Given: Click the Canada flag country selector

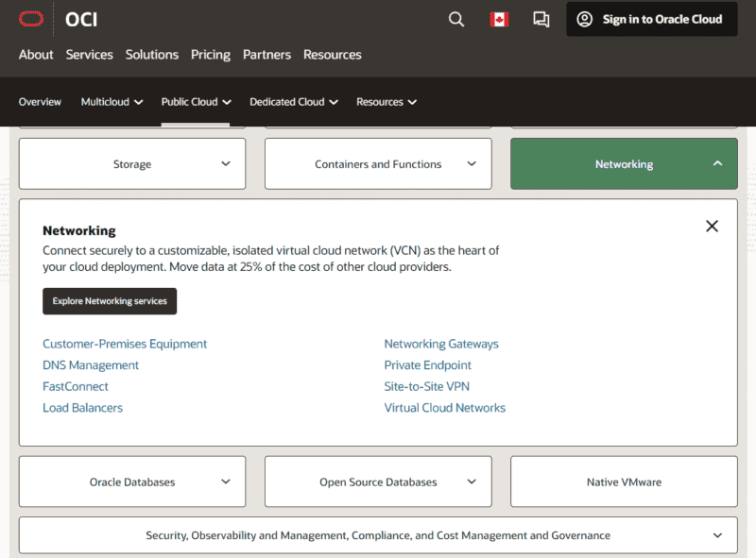Looking at the screenshot, I should (x=499, y=19).
